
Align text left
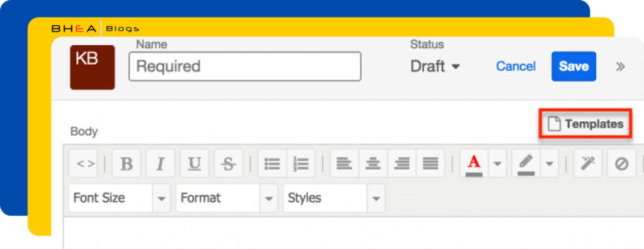(344, 163)
